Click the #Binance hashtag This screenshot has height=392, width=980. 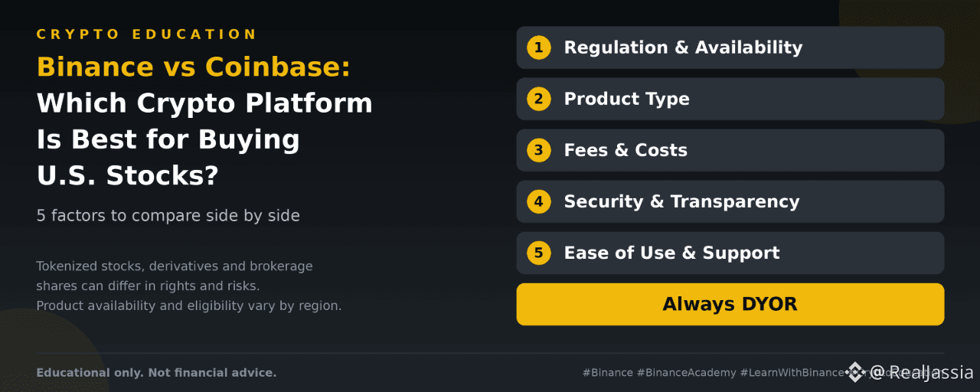click(x=608, y=373)
